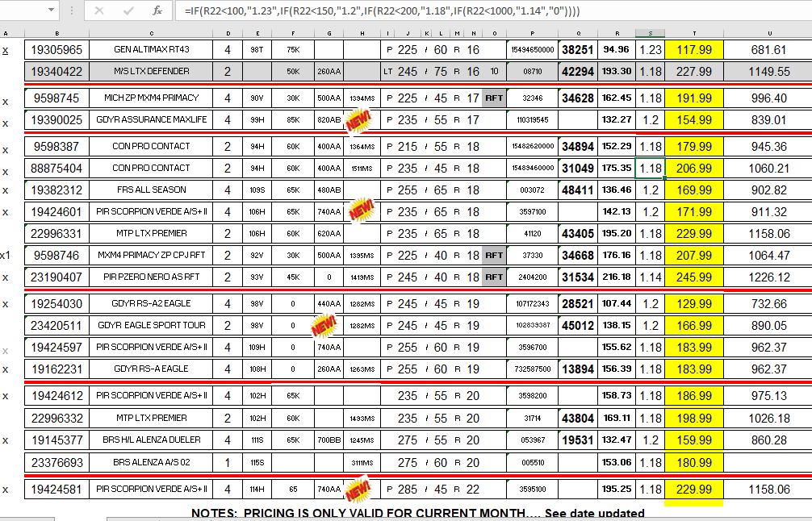The image size is (812, 521).
Task: Select column T header
Action: 694,33
